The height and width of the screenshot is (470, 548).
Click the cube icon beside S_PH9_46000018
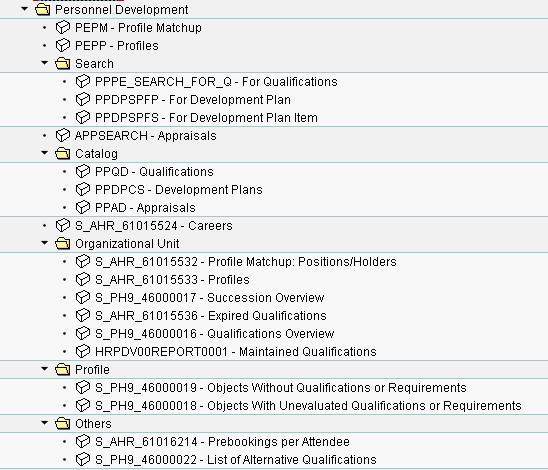coord(83,405)
